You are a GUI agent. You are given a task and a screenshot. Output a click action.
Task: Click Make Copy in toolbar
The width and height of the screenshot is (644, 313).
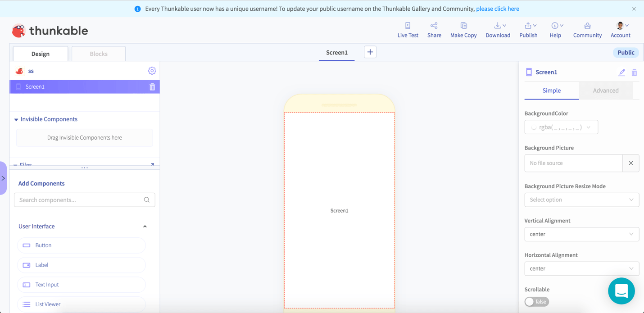[463, 30]
